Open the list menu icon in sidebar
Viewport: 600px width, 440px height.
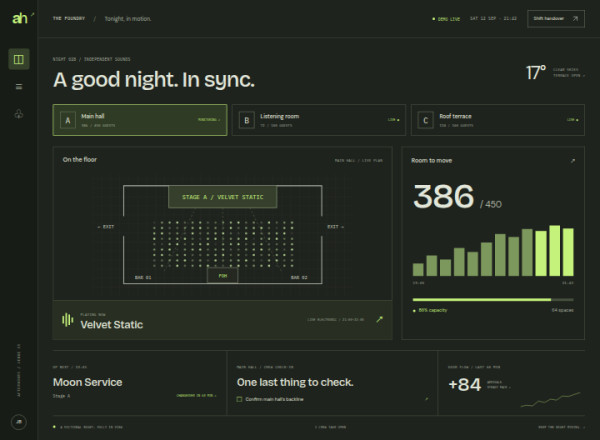coord(19,87)
